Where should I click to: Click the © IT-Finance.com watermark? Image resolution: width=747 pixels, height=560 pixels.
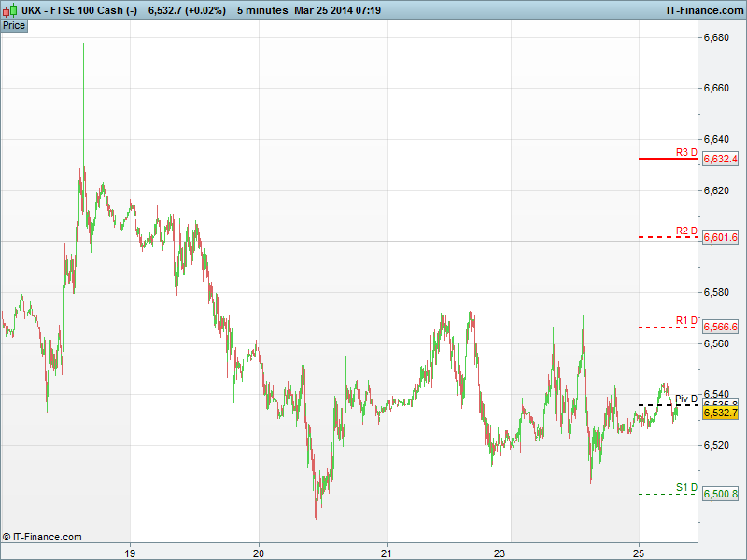tap(42, 537)
